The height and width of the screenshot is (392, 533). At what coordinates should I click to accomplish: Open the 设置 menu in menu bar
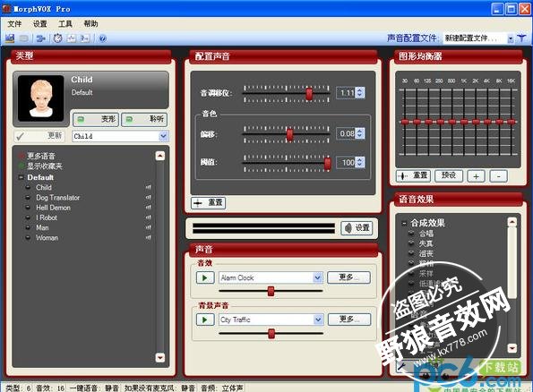(x=40, y=24)
